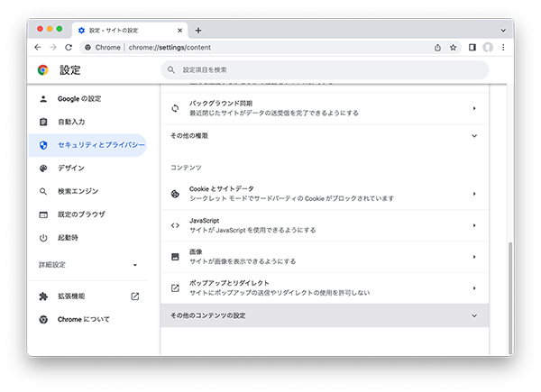Open the JavaScript settings row
Image resolution: width=541 pixels, height=392 pixels.
(x=325, y=224)
